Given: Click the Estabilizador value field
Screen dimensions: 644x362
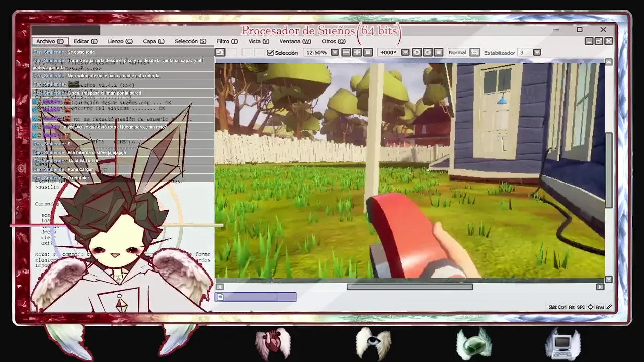Looking at the screenshot, I should point(525,53).
